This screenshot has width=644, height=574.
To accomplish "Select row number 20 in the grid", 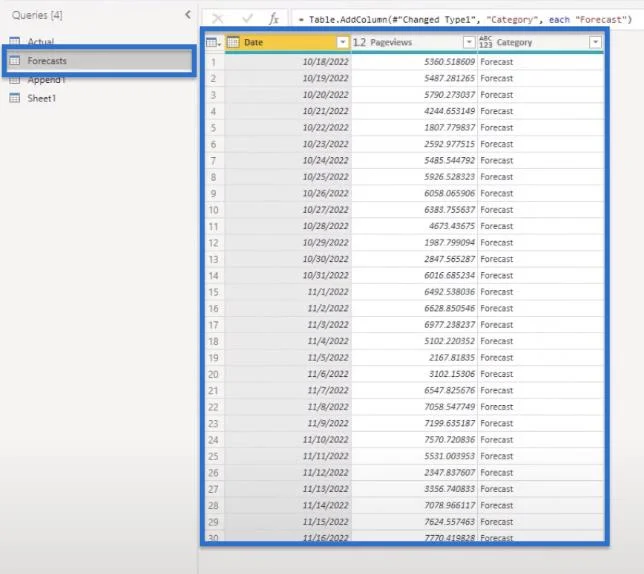I will click(214, 374).
